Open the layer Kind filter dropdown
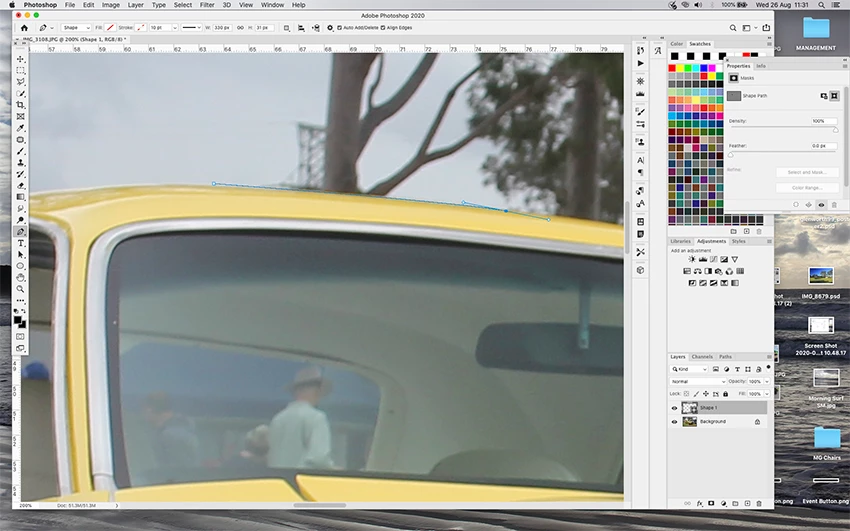Screen dimensions: 850x531 pos(690,369)
